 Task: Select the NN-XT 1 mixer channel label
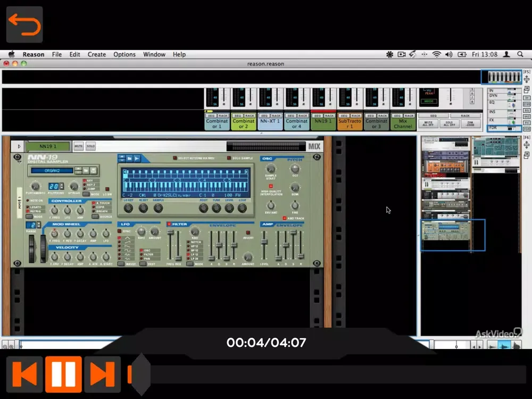(270, 123)
